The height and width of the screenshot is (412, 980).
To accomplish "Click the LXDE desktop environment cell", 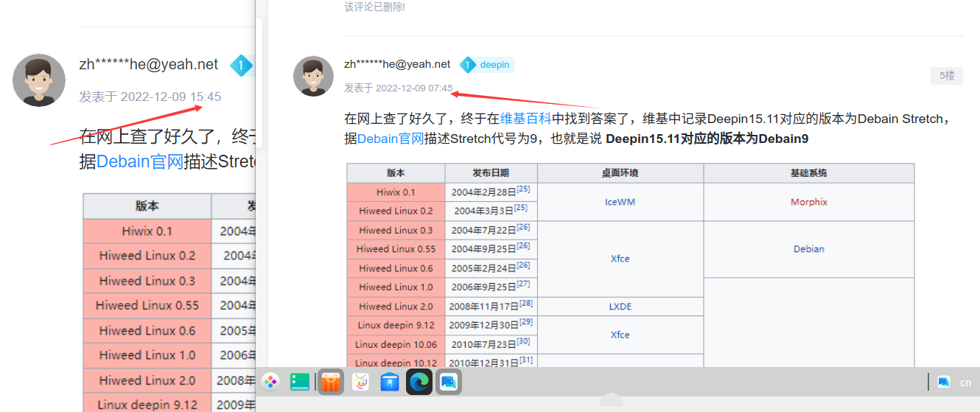I will (620, 307).
